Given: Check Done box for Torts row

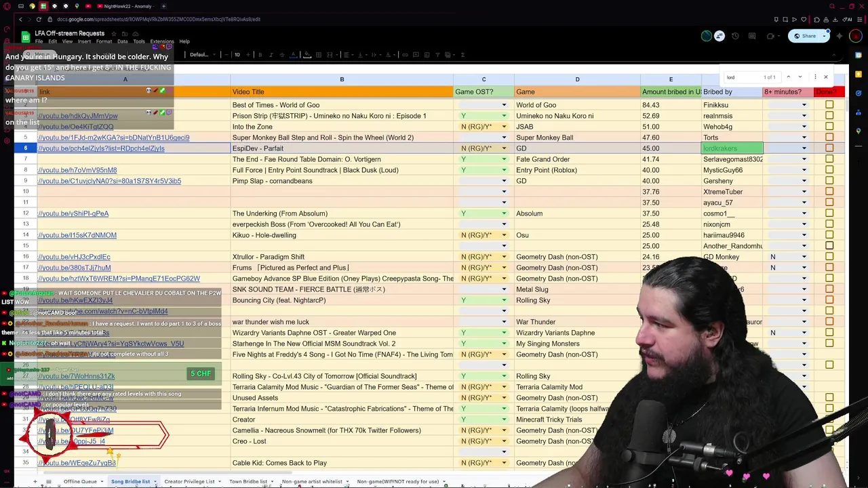Looking at the screenshot, I should (x=829, y=138).
